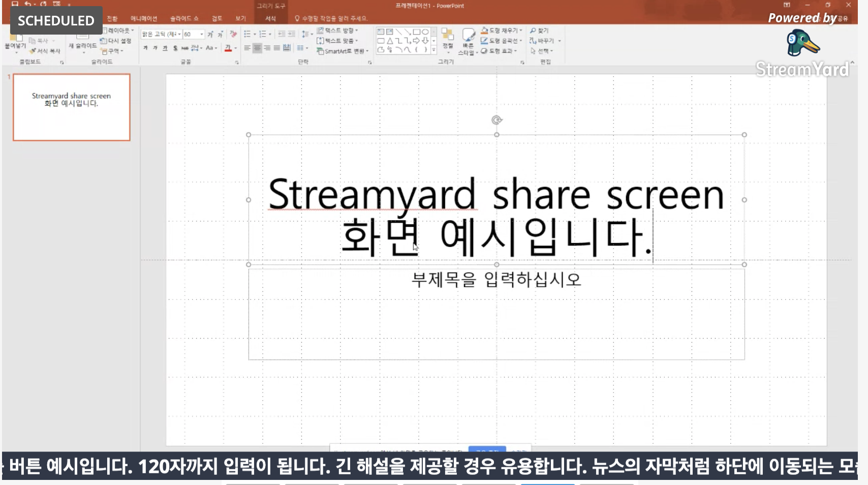Select the freeform shape tool
The width and height of the screenshot is (868, 485).
381,49
